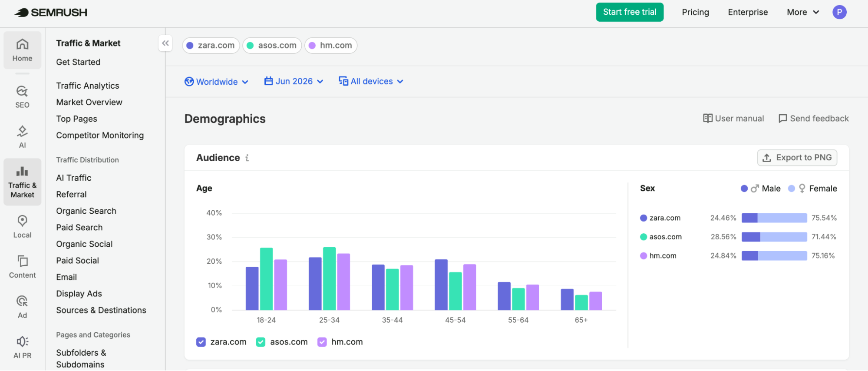
Task: Open the Content sidebar section
Action: (x=22, y=267)
